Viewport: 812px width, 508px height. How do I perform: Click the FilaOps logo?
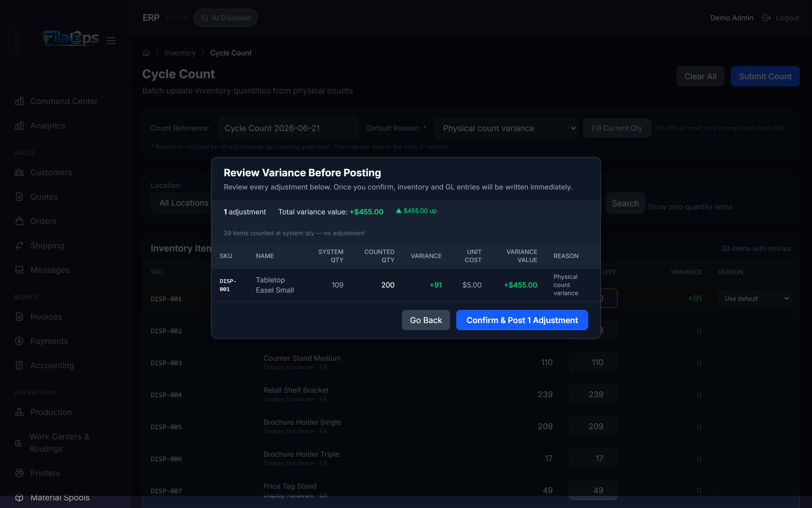click(71, 38)
